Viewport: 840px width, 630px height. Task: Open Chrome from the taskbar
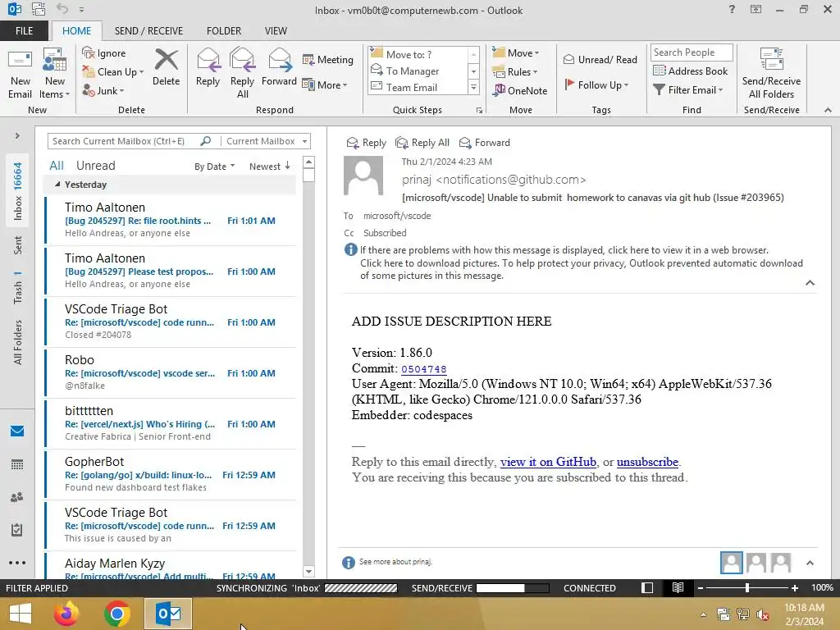coord(117,614)
